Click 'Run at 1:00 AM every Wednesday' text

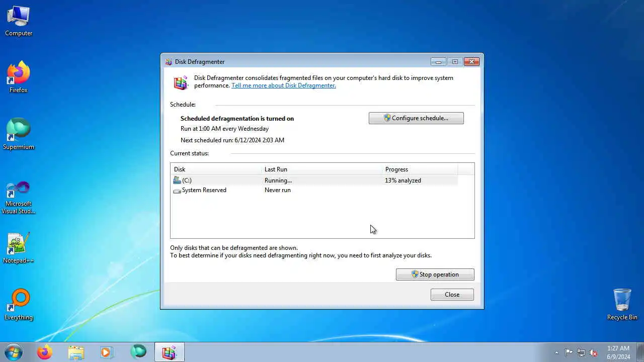224,129
